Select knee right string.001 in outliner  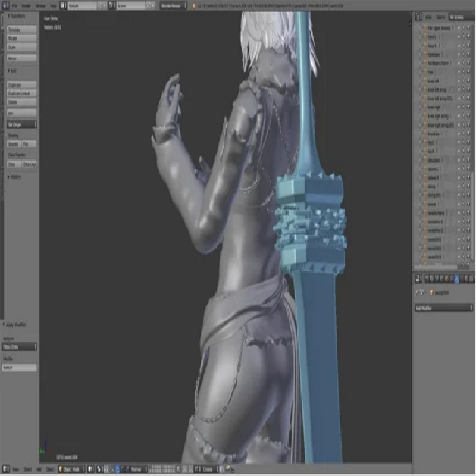pos(441,125)
